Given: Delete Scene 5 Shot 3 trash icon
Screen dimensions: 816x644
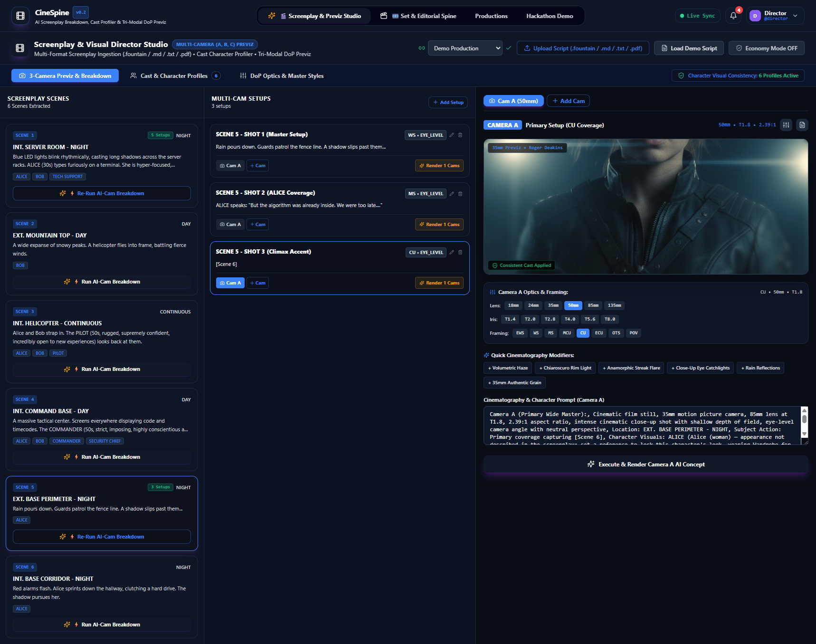Looking at the screenshot, I should [x=460, y=252].
